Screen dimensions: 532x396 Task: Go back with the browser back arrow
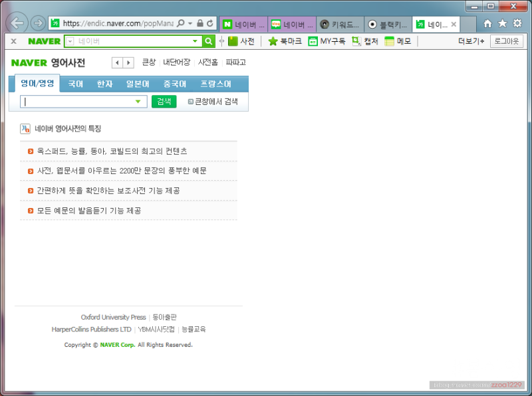tap(17, 23)
